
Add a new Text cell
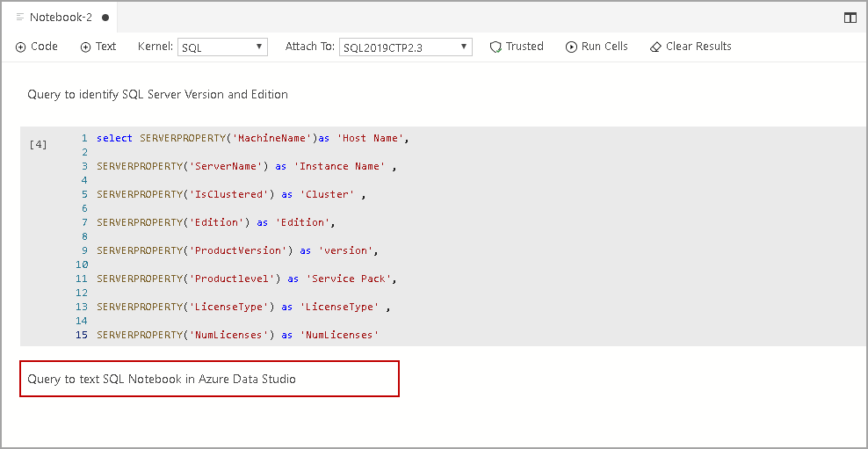(98, 47)
